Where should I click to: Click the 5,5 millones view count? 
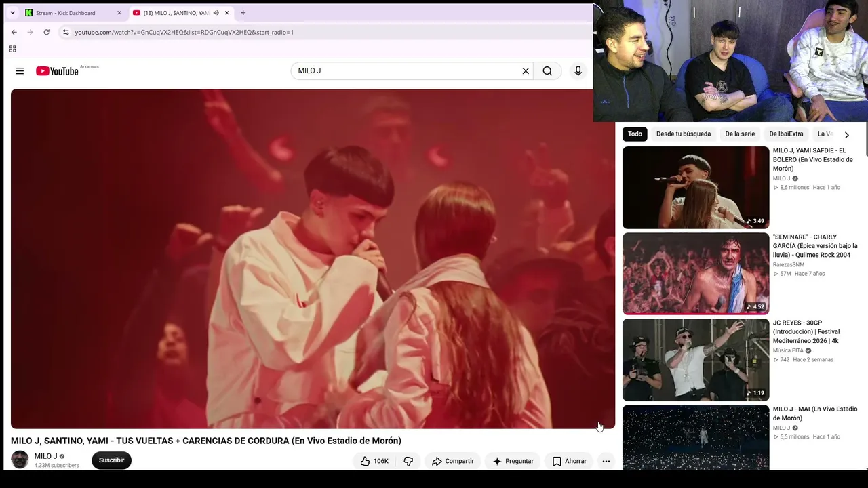[795, 437]
